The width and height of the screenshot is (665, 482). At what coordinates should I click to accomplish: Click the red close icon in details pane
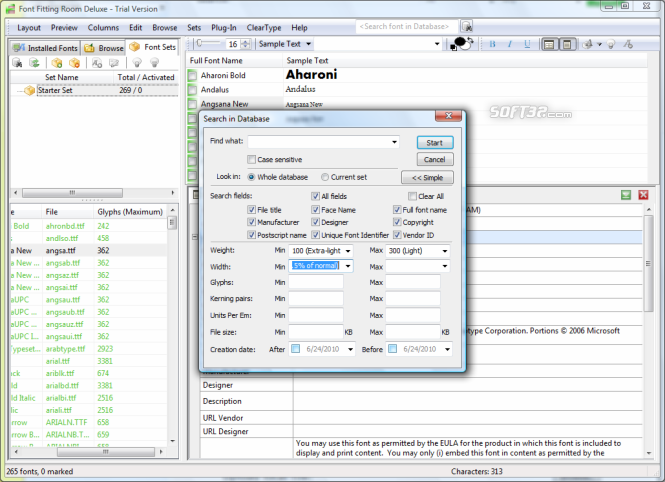click(643, 195)
